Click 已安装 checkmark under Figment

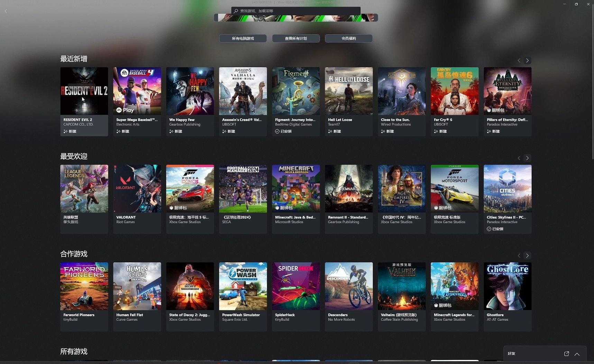click(x=277, y=131)
